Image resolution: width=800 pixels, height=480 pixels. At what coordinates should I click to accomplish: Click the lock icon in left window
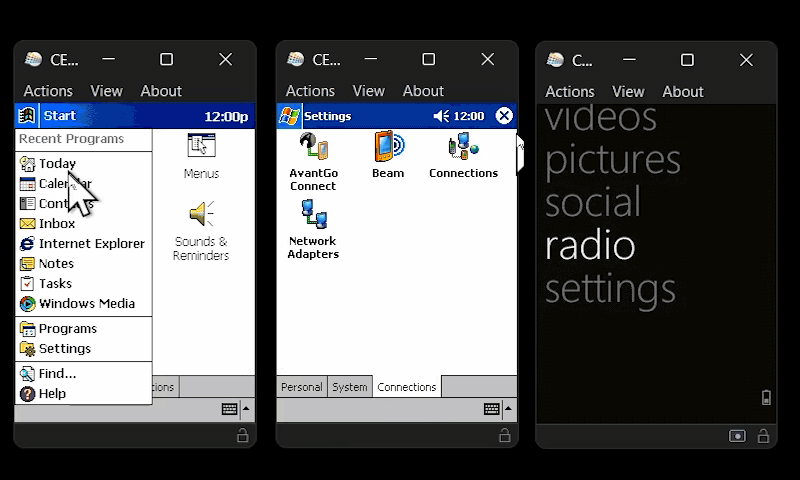[x=243, y=435]
